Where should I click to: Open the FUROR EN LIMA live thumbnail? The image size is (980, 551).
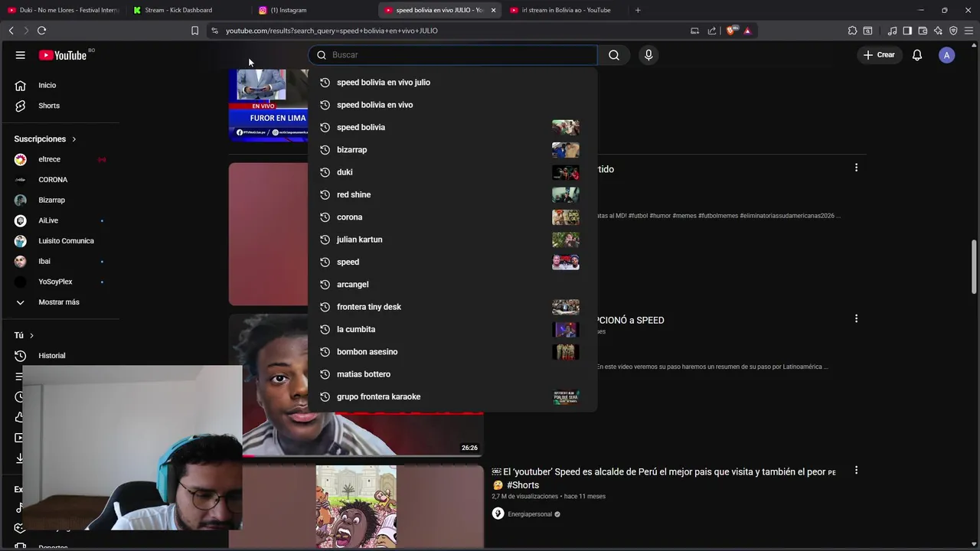[268, 105]
